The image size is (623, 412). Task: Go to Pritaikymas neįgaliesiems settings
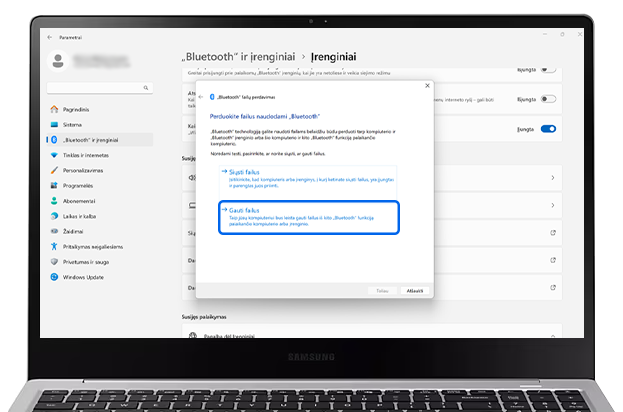[x=92, y=246]
